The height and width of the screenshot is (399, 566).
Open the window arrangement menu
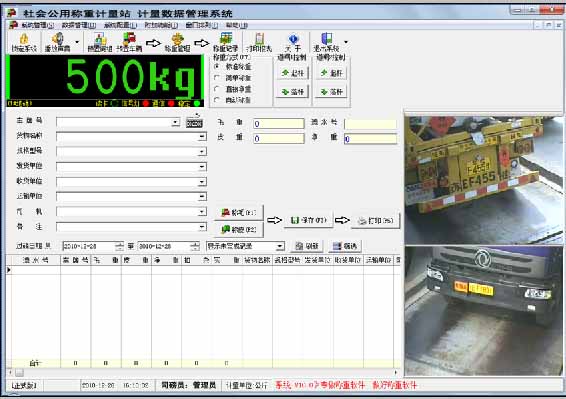click(x=202, y=25)
